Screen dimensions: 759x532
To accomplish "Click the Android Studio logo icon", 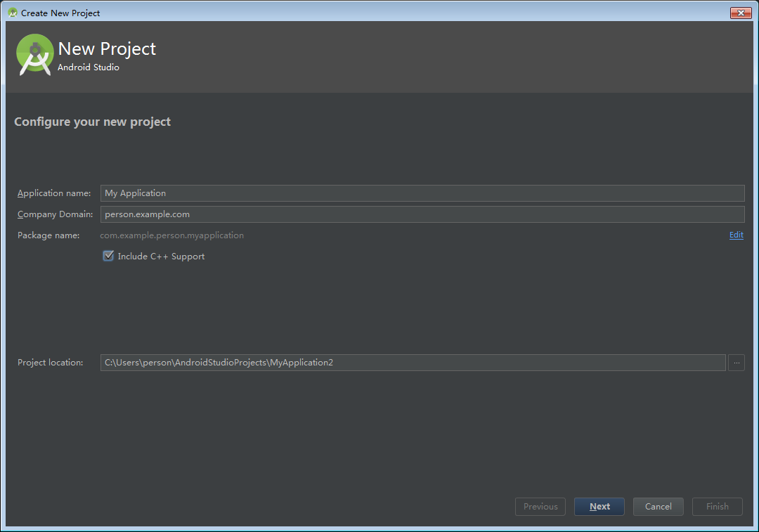I will (34, 54).
